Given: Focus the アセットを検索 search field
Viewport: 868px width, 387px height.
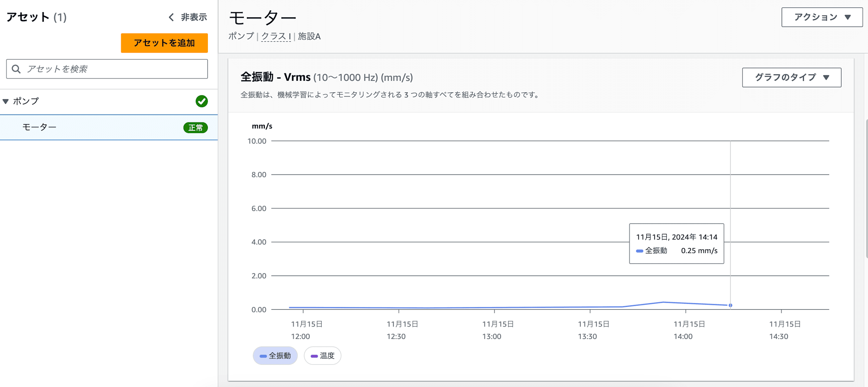Looking at the screenshot, I should point(107,69).
